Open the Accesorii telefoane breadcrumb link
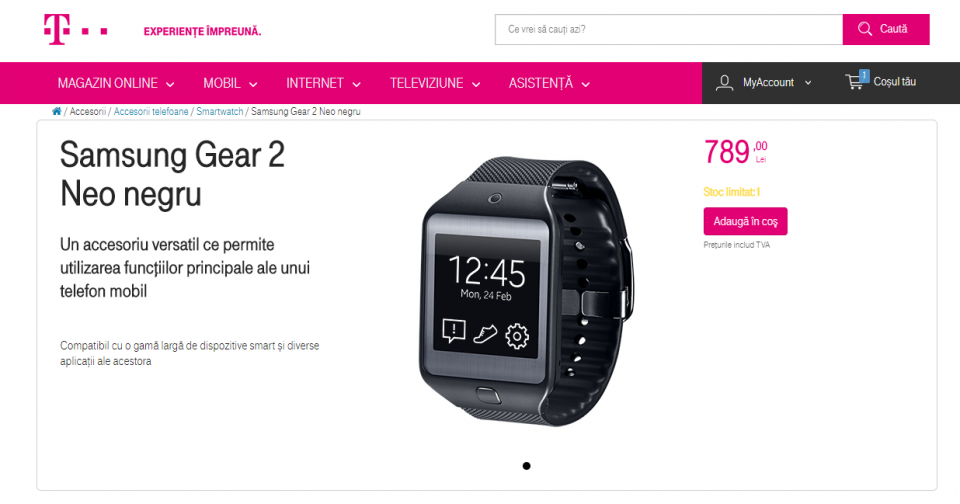960x504 pixels. click(x=151, y=111)
